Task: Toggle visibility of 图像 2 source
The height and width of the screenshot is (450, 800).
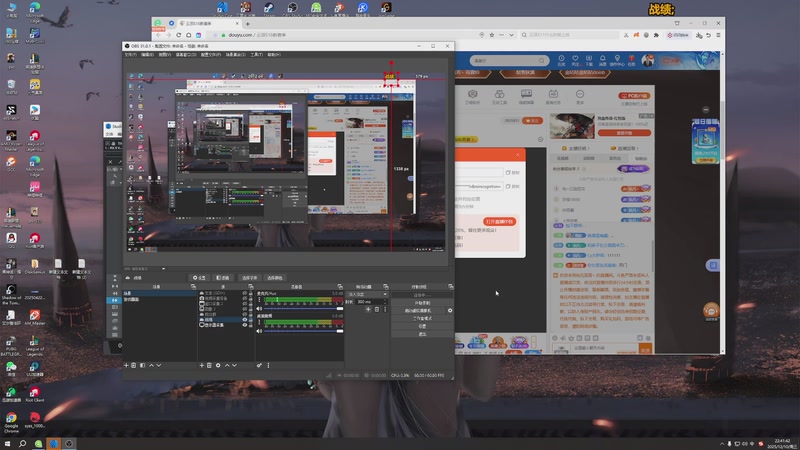Action: coord(245,309)
